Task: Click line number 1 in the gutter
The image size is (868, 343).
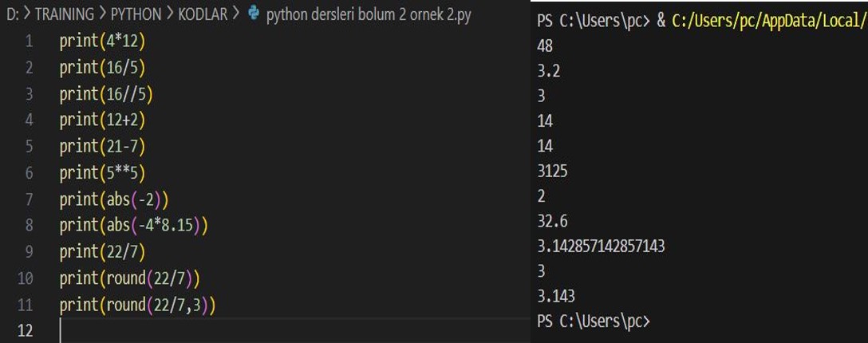Action: [30, 41]
